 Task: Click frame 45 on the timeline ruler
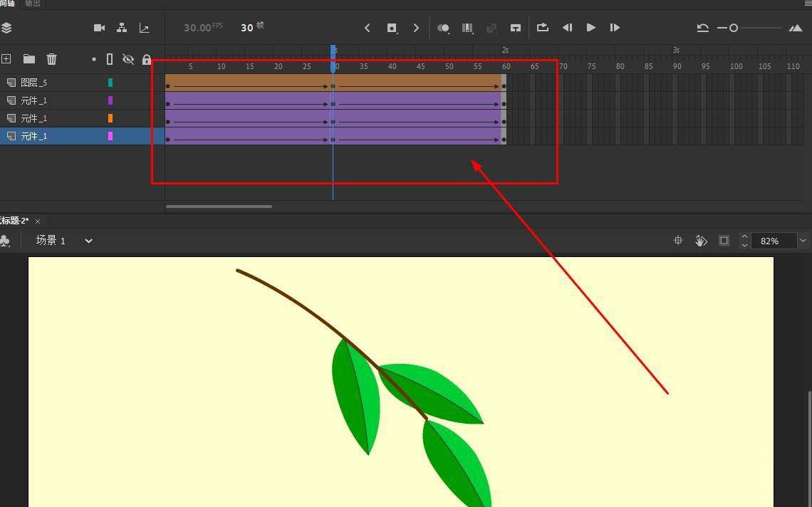point(420,66)
